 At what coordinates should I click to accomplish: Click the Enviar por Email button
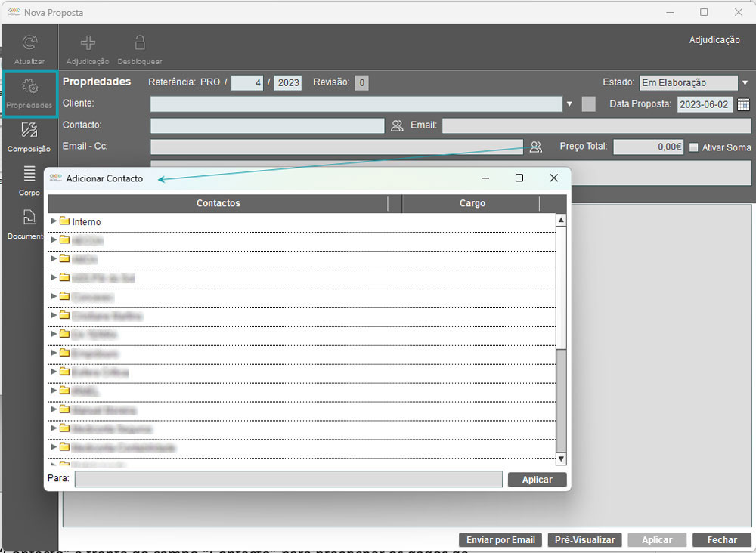point(500,540)
